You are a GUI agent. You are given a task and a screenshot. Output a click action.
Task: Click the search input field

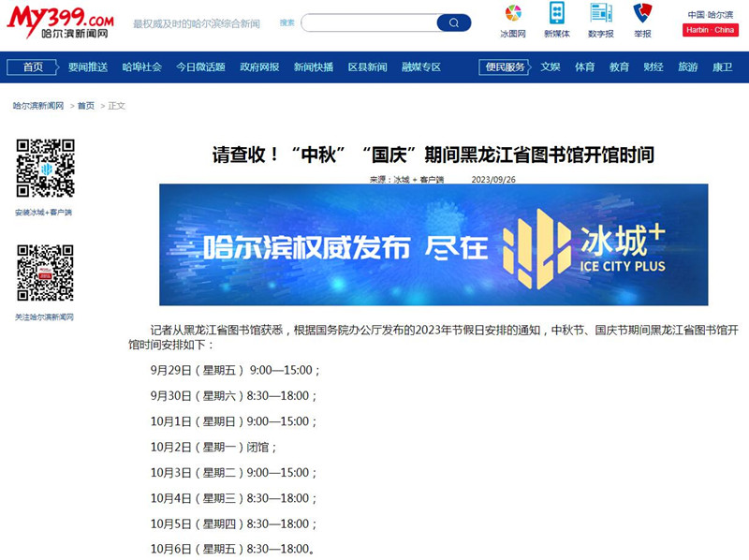[x=369, y=23]
